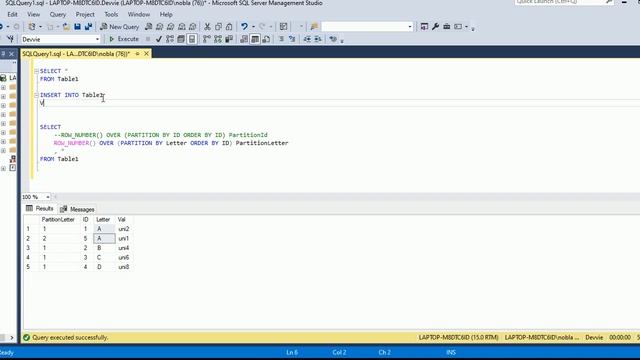Click the wrench Properties icon
640x360 pixels.
click(436, 27)
